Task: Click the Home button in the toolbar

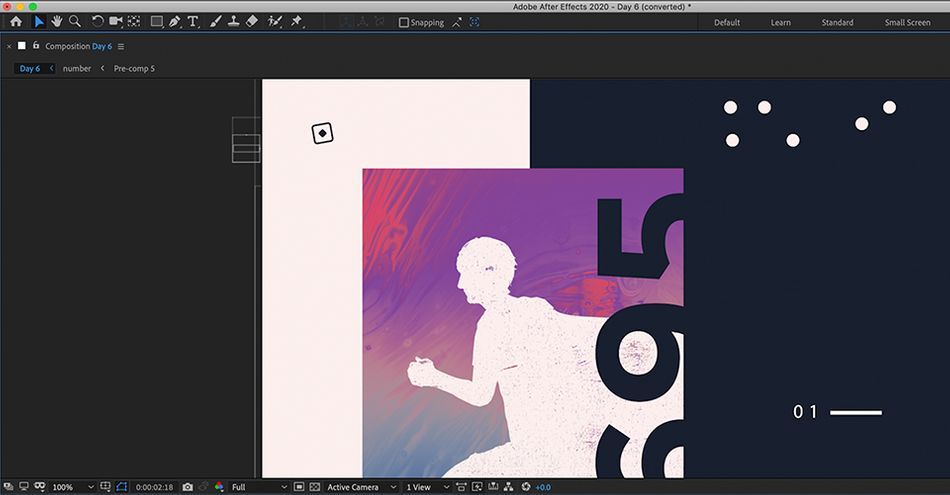Action: click(x=16, y=22)
